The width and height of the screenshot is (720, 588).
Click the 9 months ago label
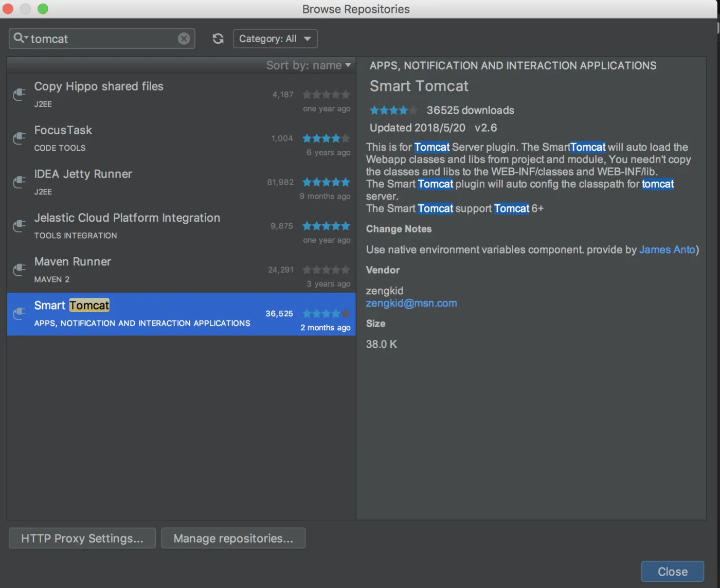point(325,196)
